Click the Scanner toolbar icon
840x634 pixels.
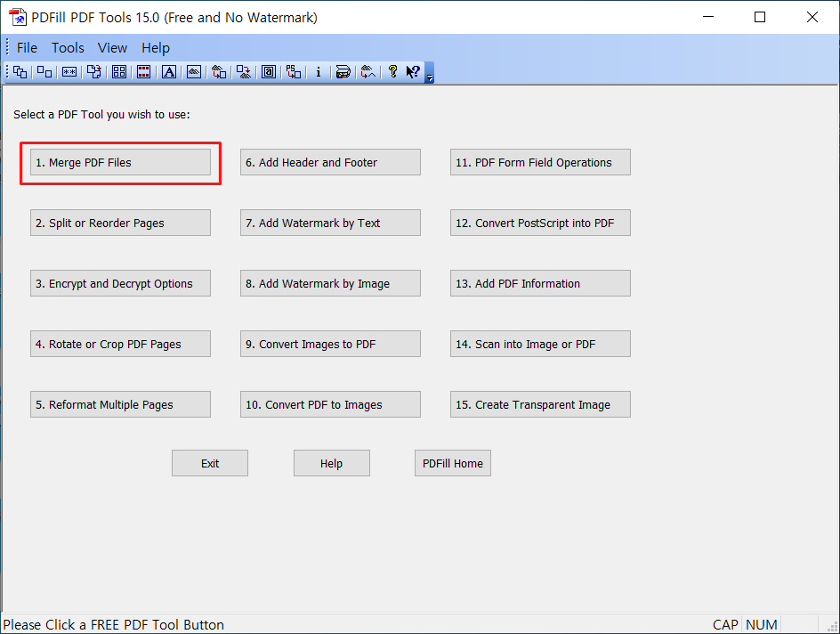[x=343, y=72]
